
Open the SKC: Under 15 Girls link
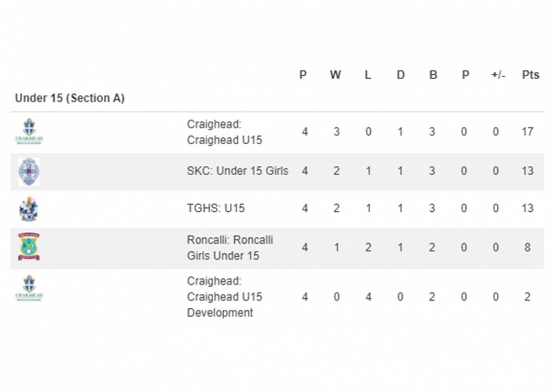(238, 171)
